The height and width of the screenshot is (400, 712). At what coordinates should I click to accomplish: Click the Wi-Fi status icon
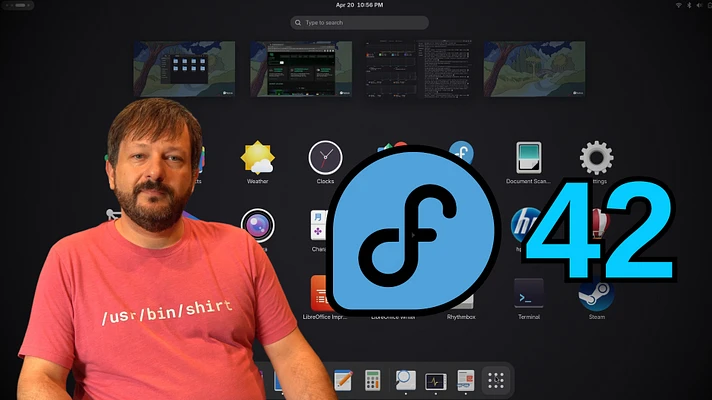[x=678, y=5]
